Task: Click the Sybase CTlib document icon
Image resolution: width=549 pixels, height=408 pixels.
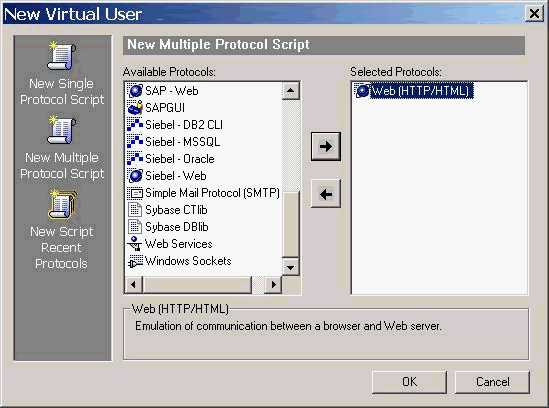Action: 135,210
